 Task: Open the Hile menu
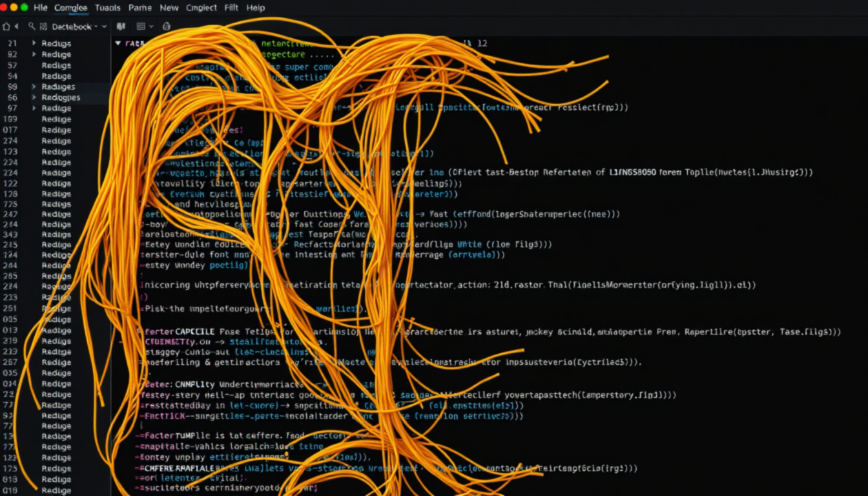tap(40, 8)
